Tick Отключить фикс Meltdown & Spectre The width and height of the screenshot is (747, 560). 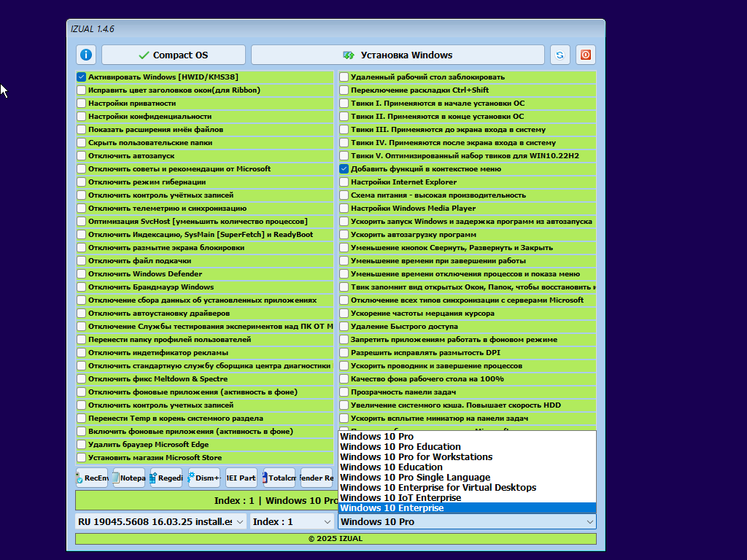(82, 378)
